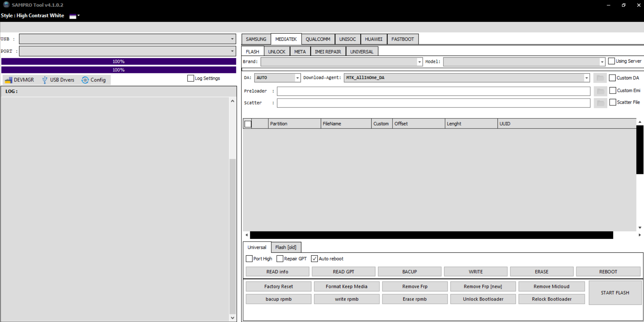
Task: Click the write rpmb button
Action: coord(346,299)
